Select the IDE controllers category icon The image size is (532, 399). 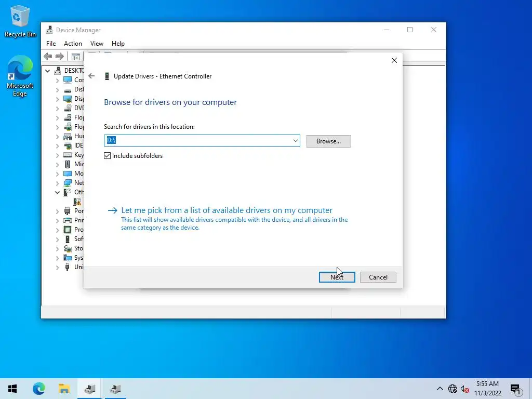[x=68, y=145]
